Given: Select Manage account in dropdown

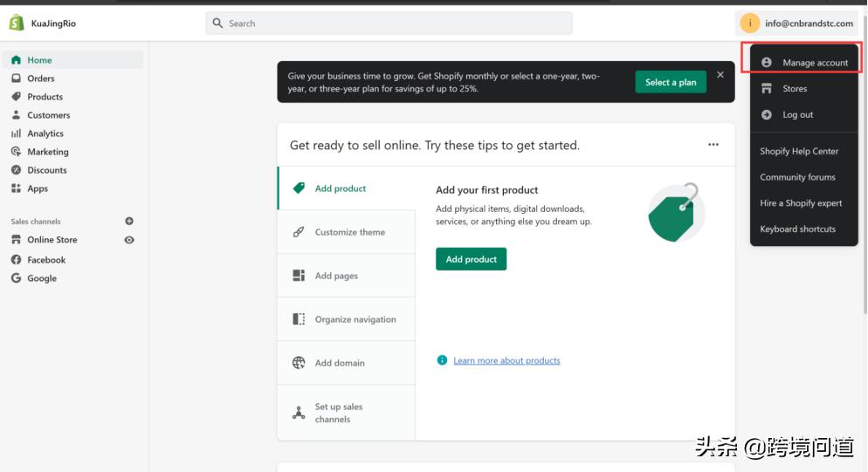Looking at the screenshot, I should click(815, 63).
